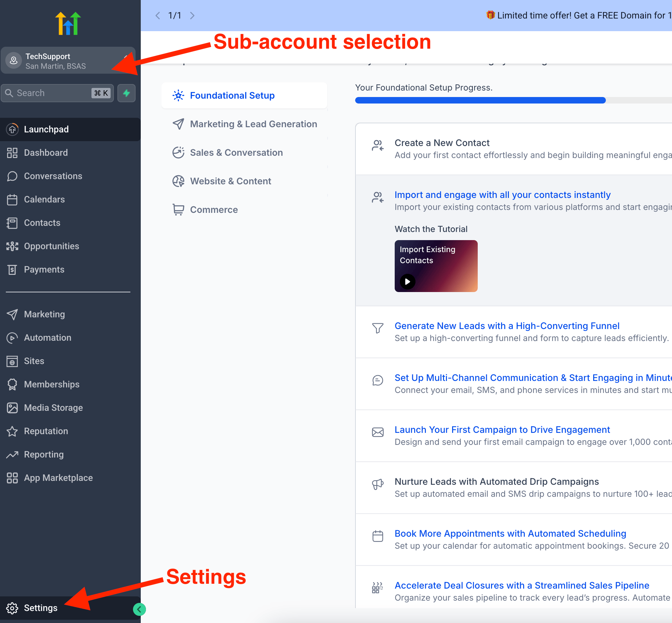Viewport: 672px width, 623px height.
Task: Select the Commerce tab
Action: click(x=244, y=210)
